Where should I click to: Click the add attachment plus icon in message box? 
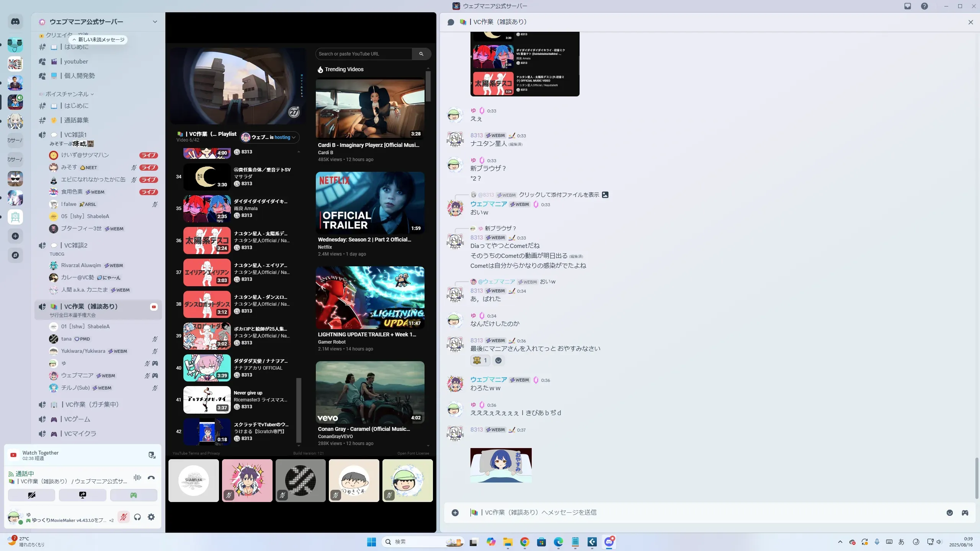(x=455, y=513)
